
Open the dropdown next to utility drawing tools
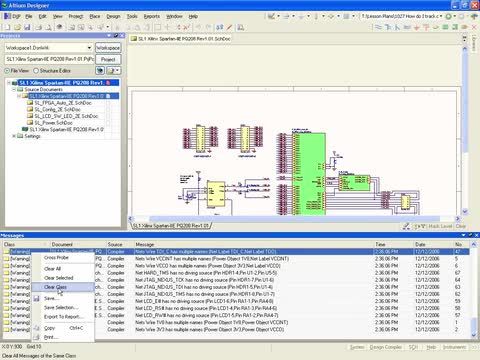coord(278,16)
